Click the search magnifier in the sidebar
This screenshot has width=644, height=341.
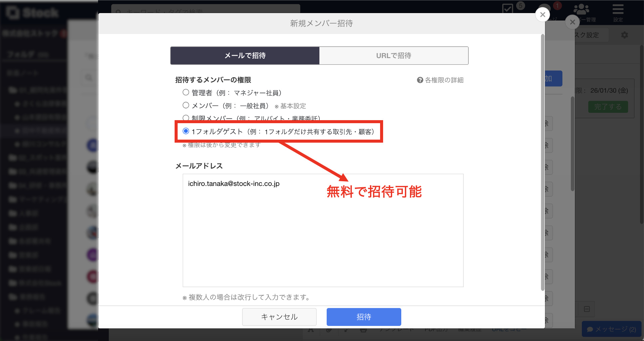click(x=88, y=78)
